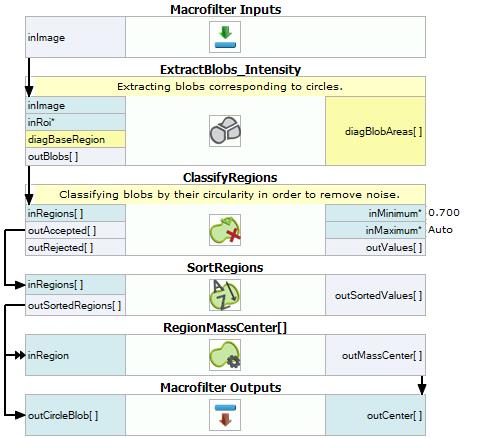Viewport: 500px width, 438px height.
Task: Edit the inMinimum value 0.700
Action: click(x=444, y=213)
